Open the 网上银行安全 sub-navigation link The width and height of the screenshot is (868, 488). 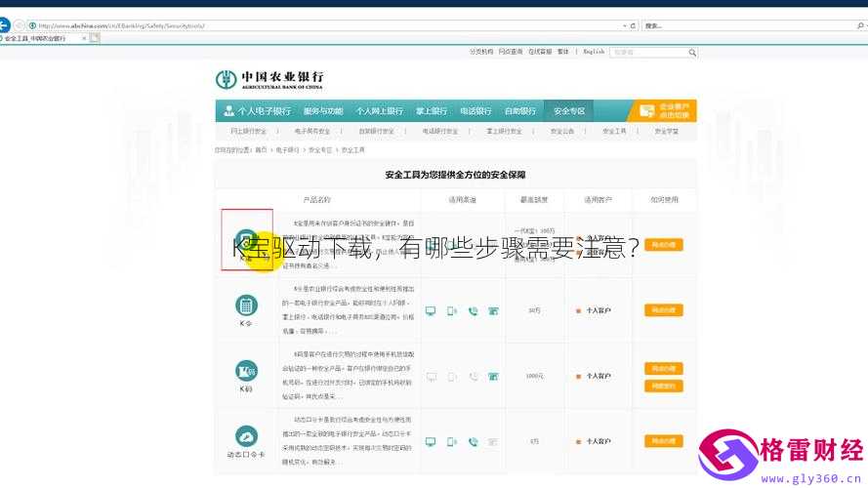click(x=249, y=131)
